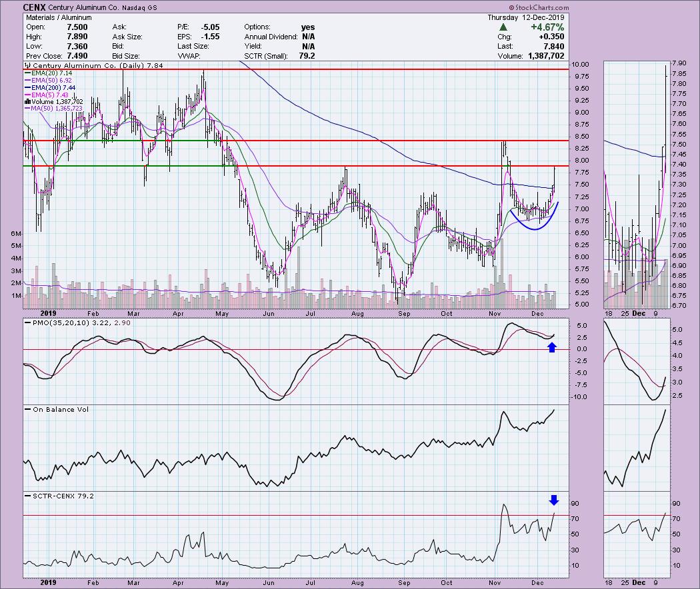Click the High value 7.890
700x589 pixels.
(x=77, y=37)
